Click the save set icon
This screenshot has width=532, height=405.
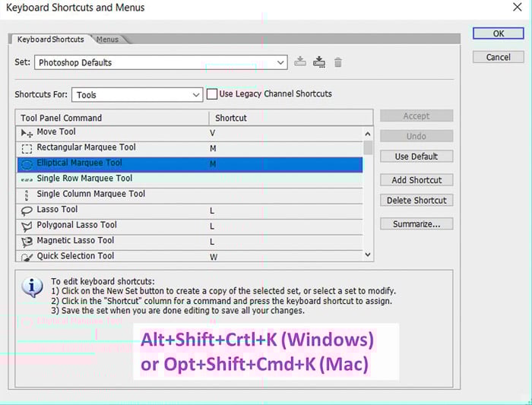click(300, 62)
